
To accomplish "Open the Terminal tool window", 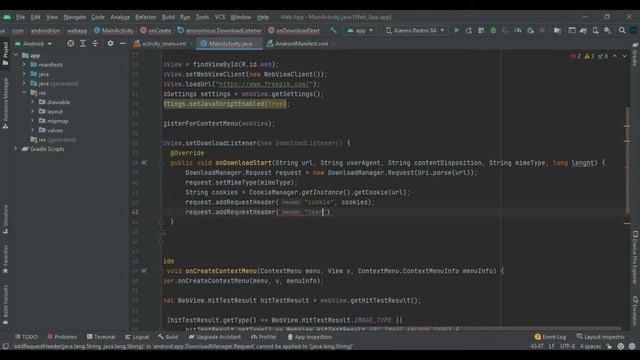I will coord(101,337).
